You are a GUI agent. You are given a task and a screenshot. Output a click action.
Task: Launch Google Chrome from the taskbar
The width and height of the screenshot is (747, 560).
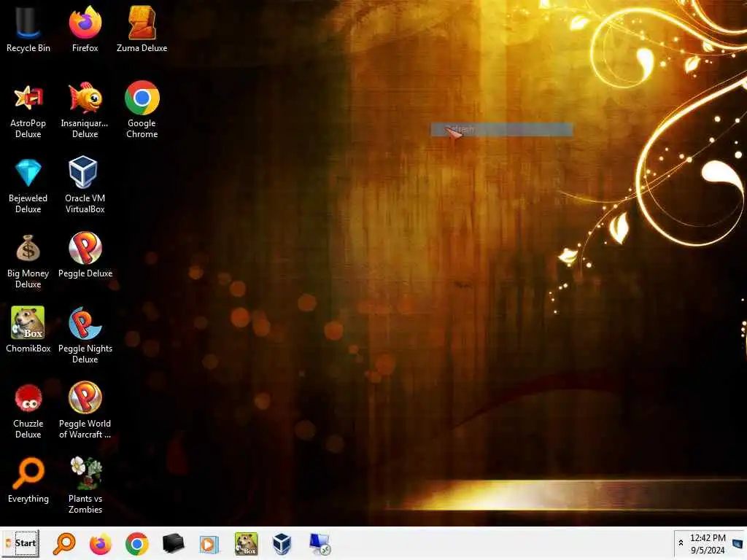(x=136, y=544)
